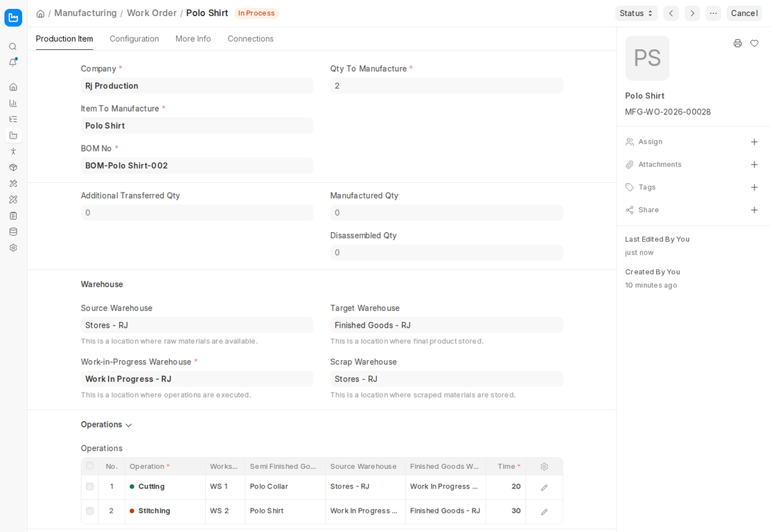Open the wrench tools sidebar icon
Image resolution: width=776 pixels, height=532 pixels.
(x=13, y=184)
